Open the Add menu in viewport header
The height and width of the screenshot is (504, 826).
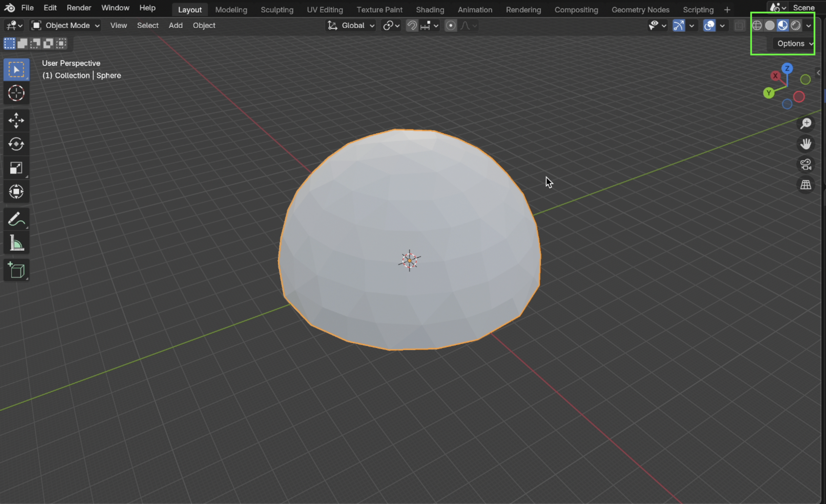point(175,25)
